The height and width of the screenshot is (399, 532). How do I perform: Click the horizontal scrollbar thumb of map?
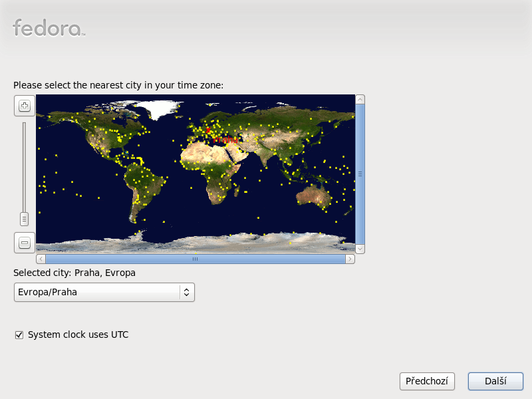pos(196,259)
